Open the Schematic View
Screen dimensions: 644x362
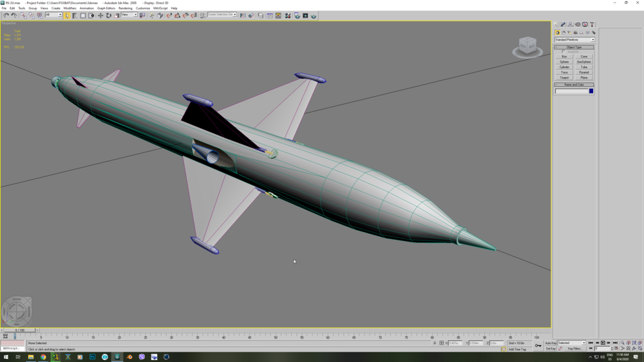tap(278, 15)
